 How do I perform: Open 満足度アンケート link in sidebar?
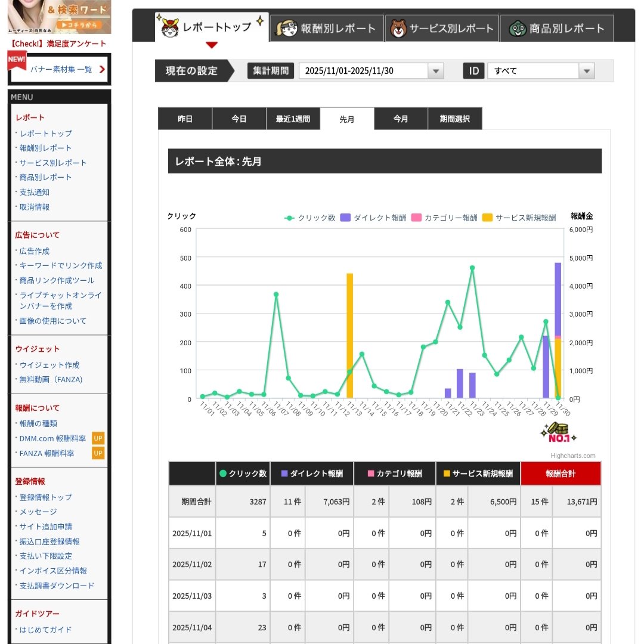tap(58, 44)
